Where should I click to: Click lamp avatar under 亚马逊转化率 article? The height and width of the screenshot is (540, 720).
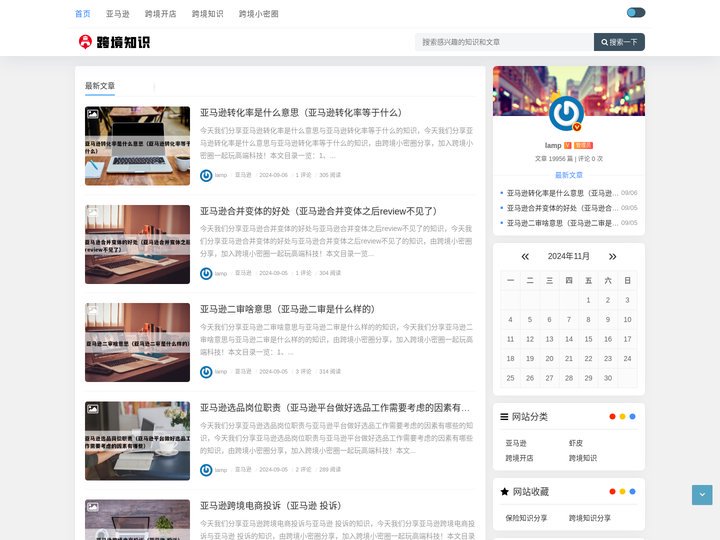click(x=206, y=175)
